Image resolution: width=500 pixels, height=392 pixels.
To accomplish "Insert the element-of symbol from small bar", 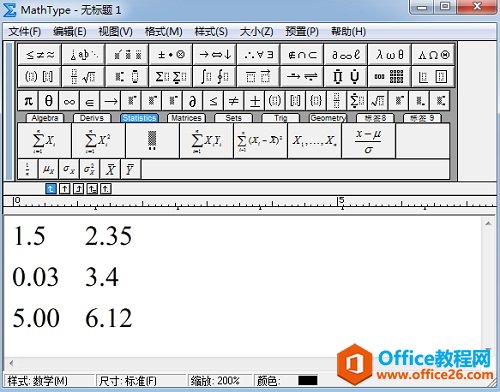I will [x=90, y=101].
